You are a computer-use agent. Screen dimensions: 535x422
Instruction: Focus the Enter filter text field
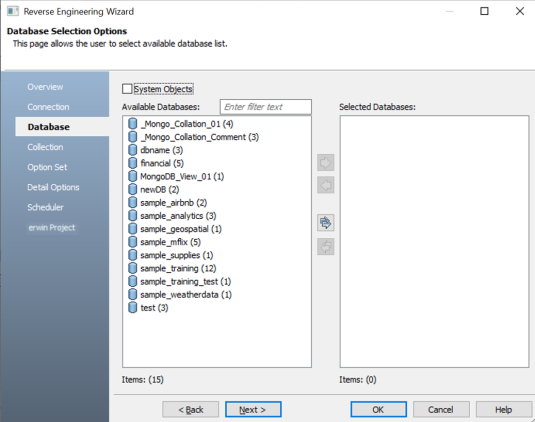pos(266,107)
